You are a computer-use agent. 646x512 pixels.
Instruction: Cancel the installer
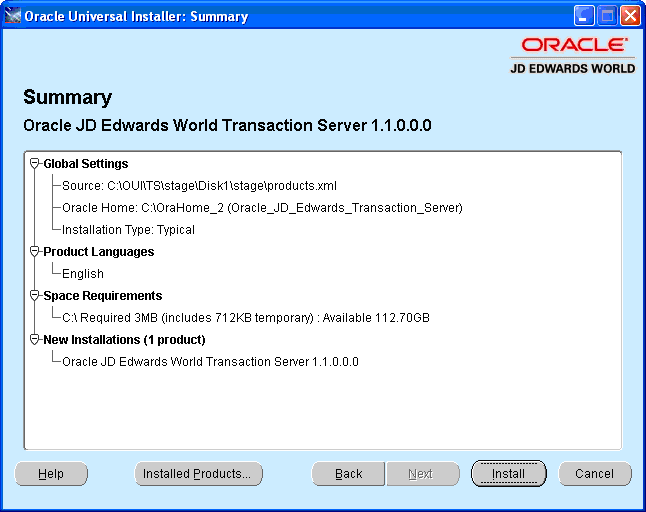(595, 474)
